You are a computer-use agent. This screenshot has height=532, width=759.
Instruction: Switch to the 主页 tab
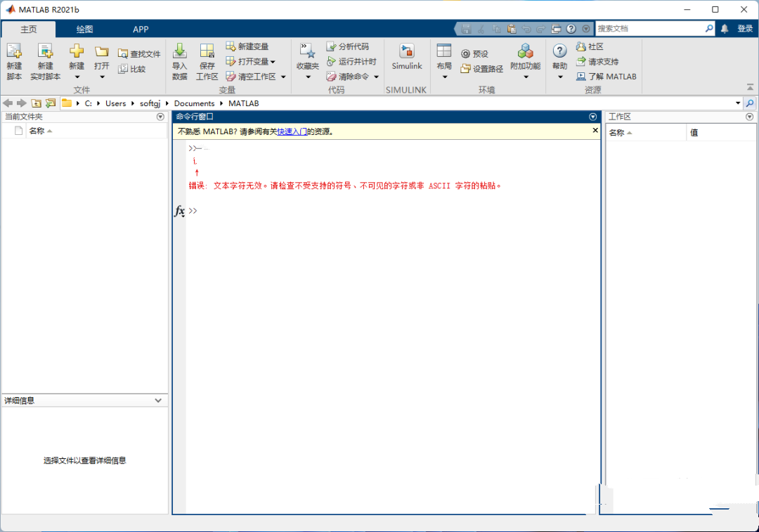[29, 29]
